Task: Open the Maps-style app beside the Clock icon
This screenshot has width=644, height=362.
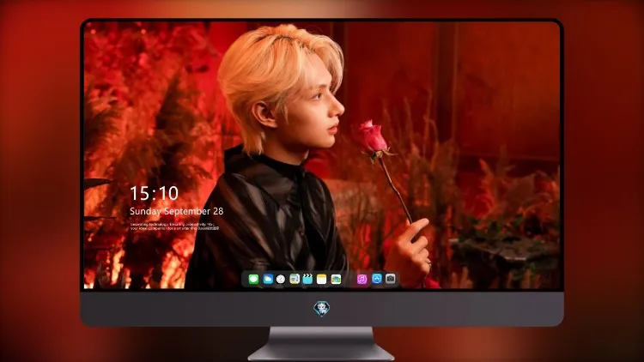Action: tap(294, 279)
